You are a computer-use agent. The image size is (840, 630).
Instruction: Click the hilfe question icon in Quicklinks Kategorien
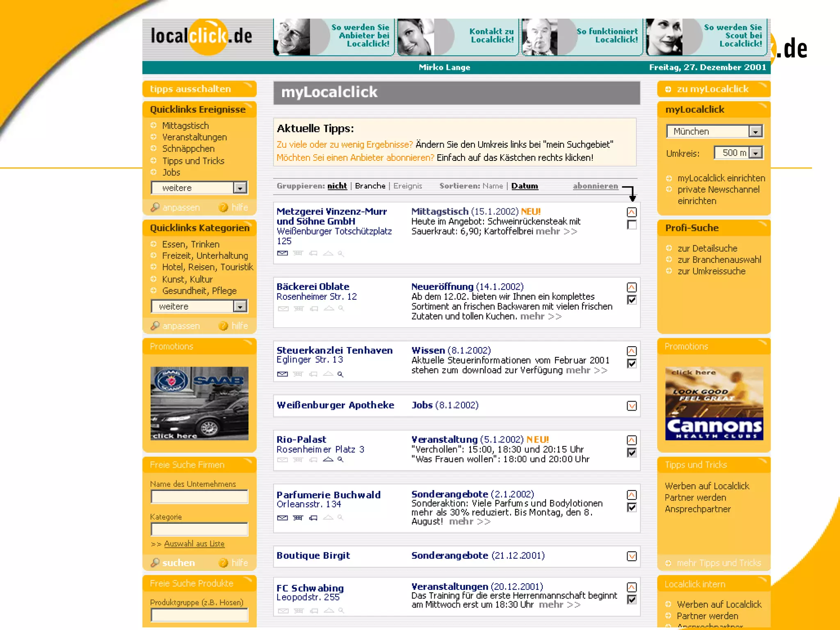(223, 326)
